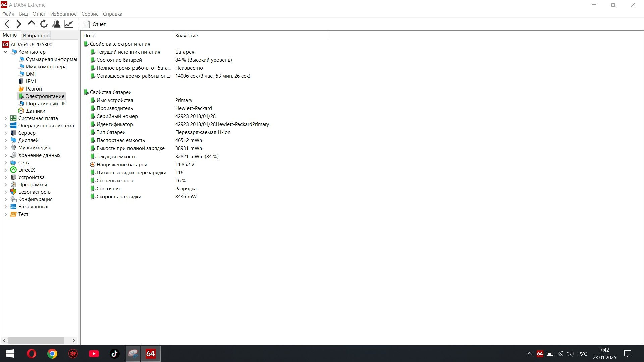The image size is (644, 362).
Task: Select the Свойства электропитания group header
Action: (117, 44)
